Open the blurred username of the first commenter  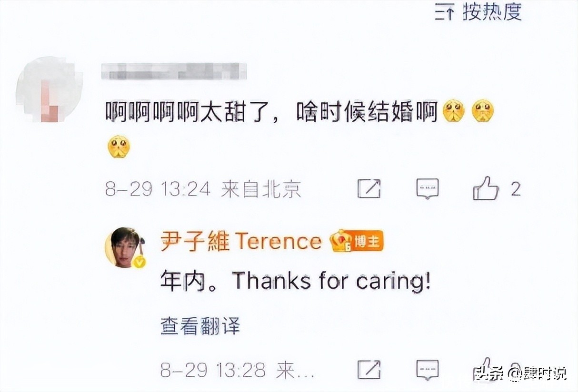pos(174,71)
